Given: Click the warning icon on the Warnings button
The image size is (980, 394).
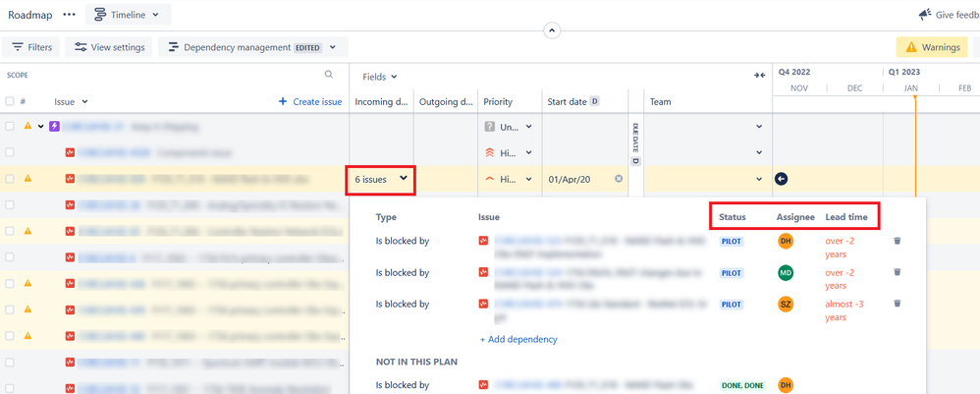Looking at the screenshot, I should (x=911, y=47).
